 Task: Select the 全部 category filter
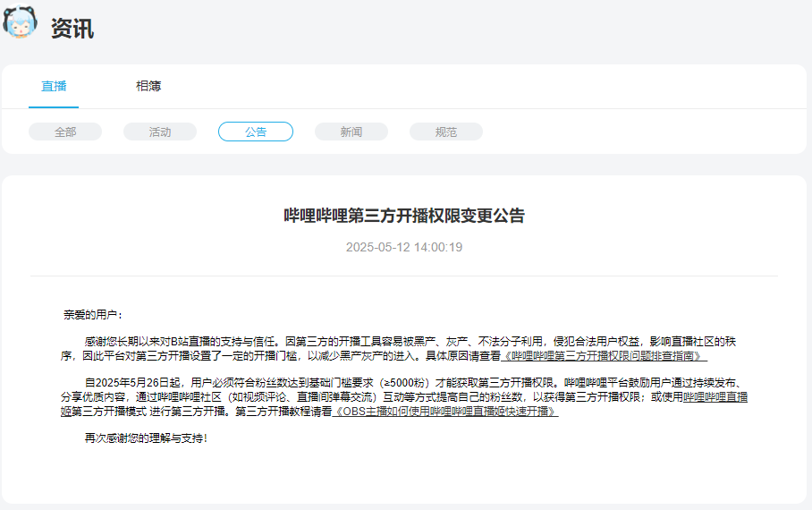click(x=65, y=132)
